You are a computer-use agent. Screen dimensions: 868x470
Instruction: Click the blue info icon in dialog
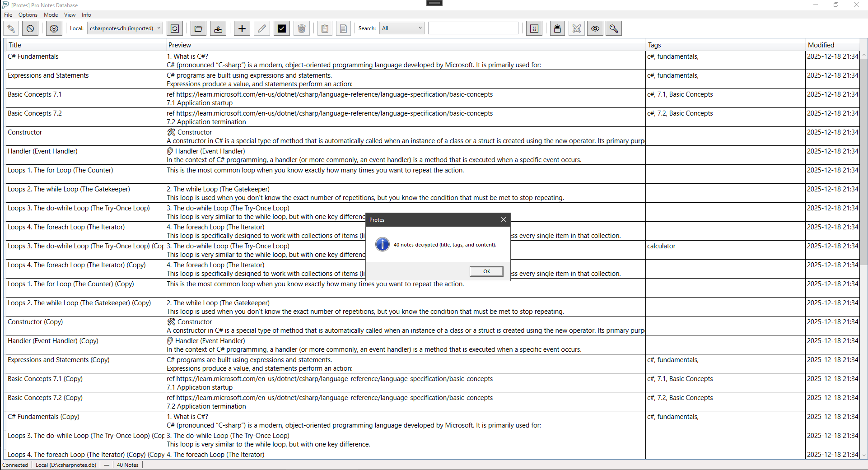tap(383, 244)
